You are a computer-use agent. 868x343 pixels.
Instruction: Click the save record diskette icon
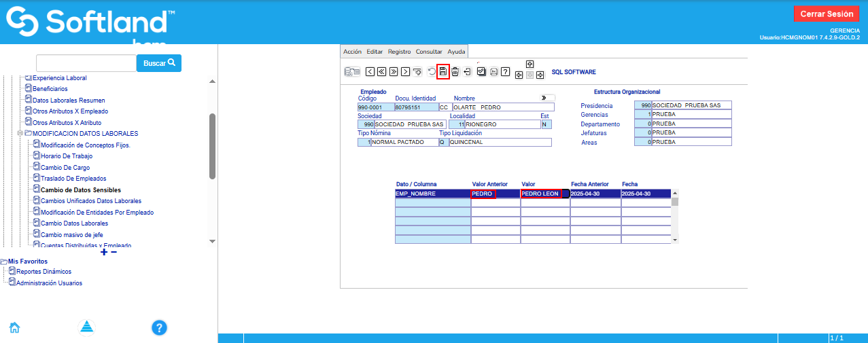coord(443,71)
